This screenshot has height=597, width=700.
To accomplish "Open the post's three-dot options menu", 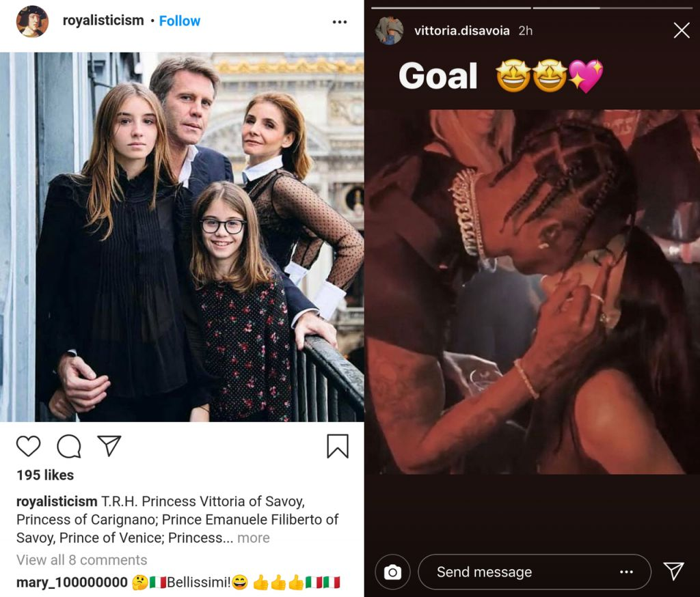I will [340, 22].
